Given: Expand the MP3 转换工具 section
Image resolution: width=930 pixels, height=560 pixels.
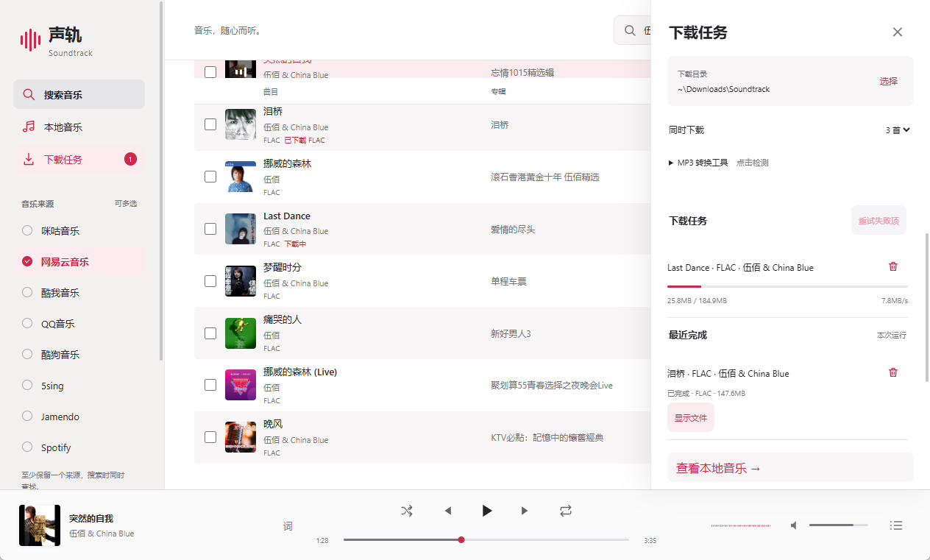Looking at the screenshot, I should [x=698, y=163].
